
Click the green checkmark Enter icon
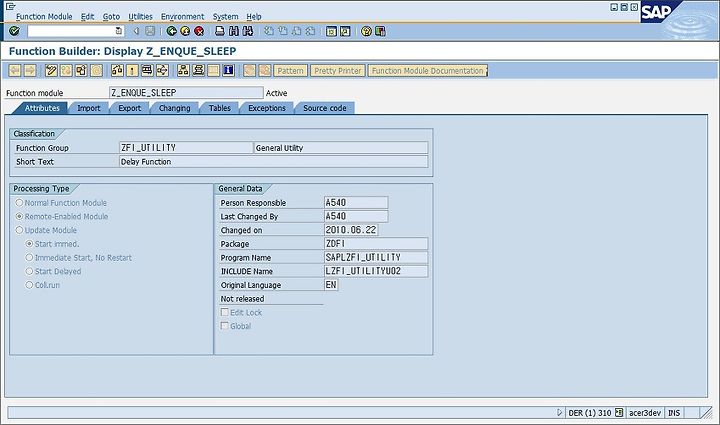14,31
